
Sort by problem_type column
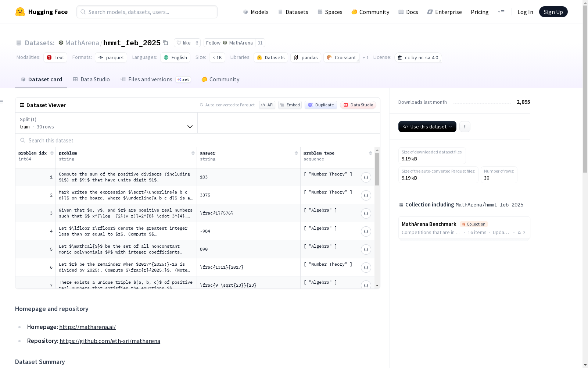370,153
